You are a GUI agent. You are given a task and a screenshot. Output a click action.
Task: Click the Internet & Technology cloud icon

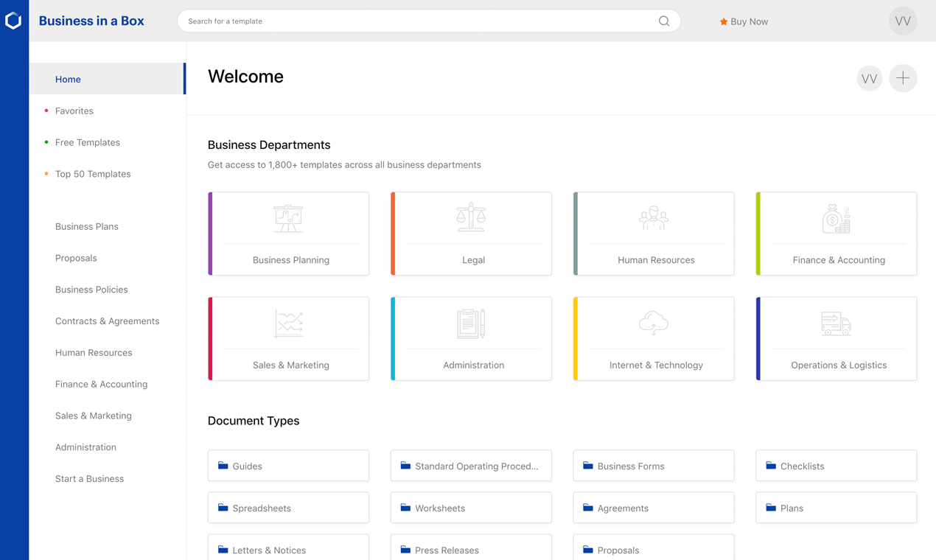[654, 323]
